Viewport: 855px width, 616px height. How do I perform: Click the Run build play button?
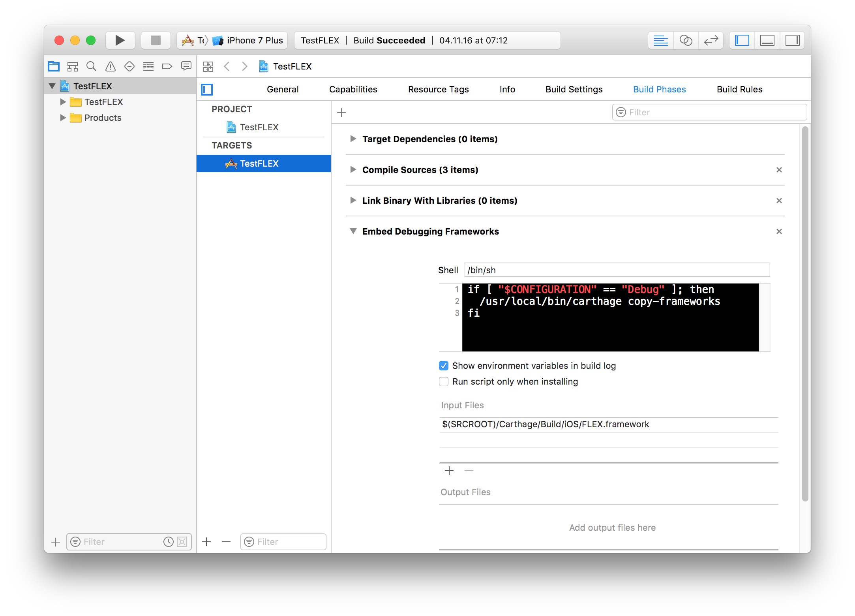click(120, 40)
